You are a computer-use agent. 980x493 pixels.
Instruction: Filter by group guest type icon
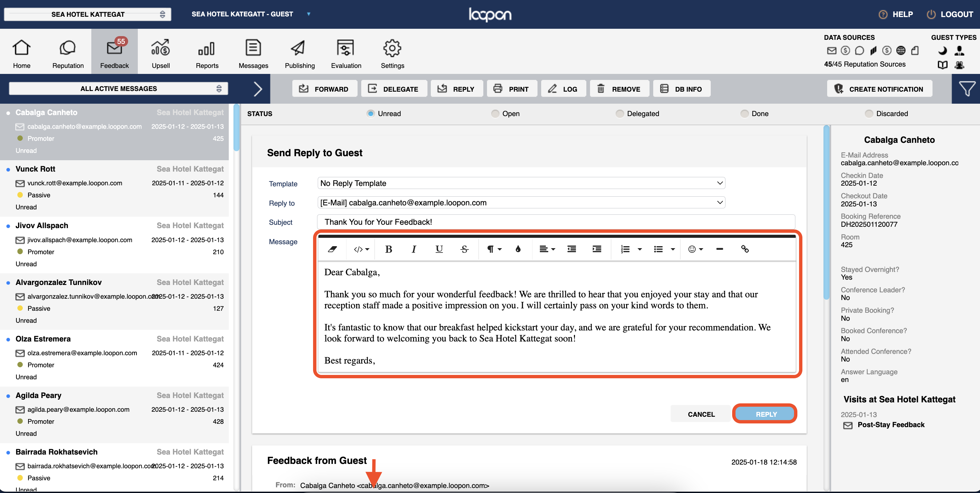(960, 65)
